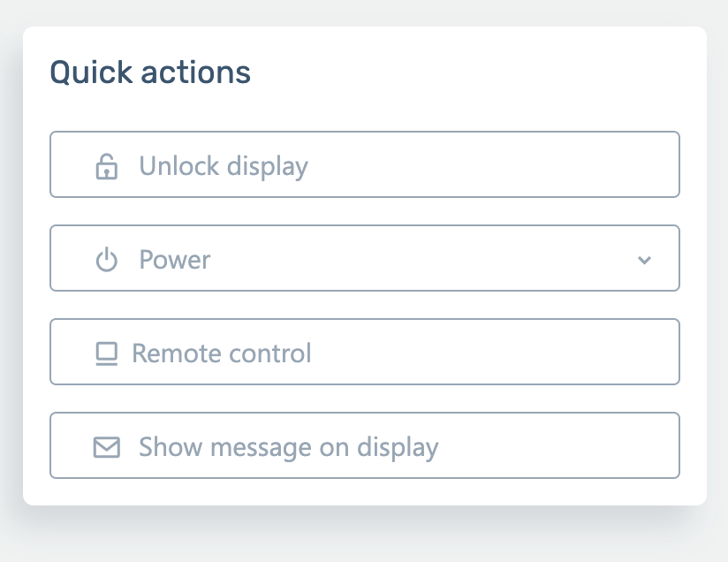Start a Remote control session
The image size is (728, 562).
coord(364,353)
